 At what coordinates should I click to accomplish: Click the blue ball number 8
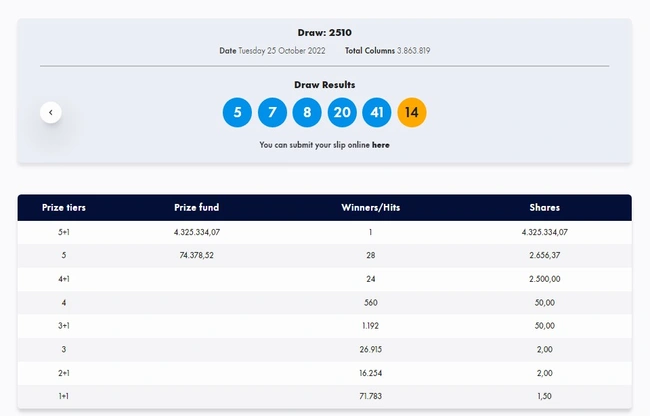307,112
